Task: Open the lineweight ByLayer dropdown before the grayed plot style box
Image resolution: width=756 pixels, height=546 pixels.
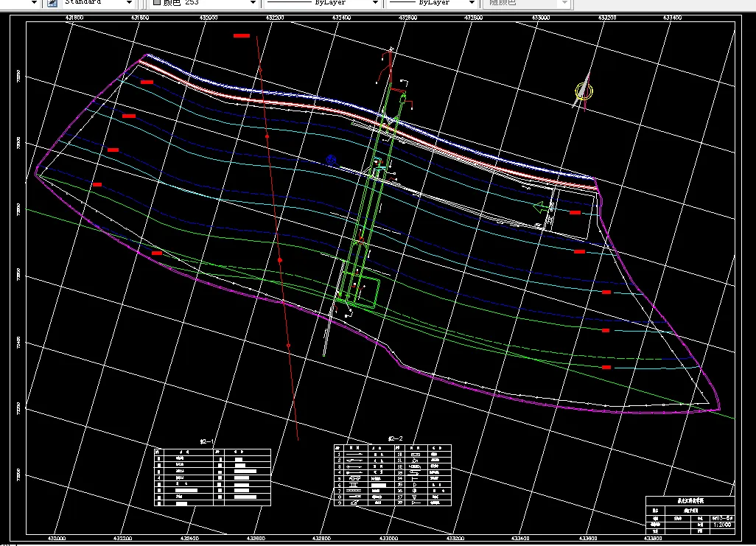Action: 472,3
